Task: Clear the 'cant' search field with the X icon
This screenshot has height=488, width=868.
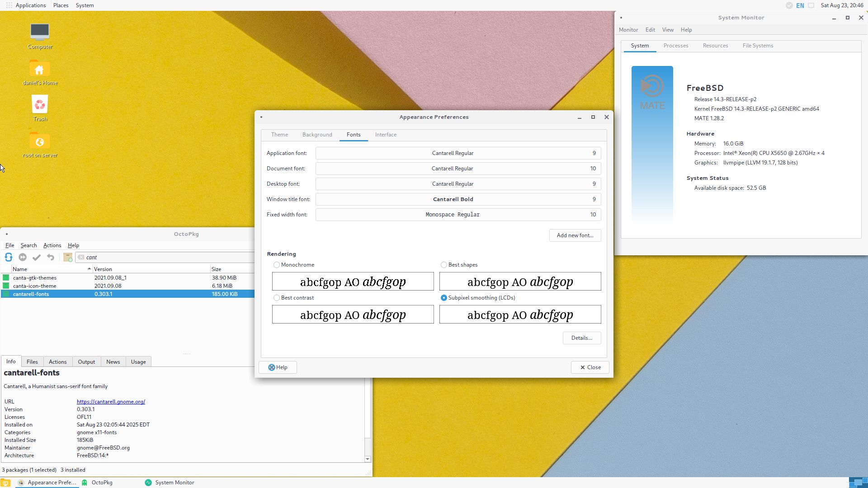Action: pyautogui.click(x=81, y=257)
